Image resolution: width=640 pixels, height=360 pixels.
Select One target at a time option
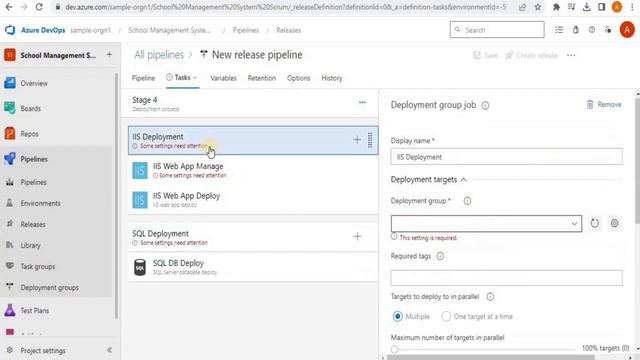click(446, 316)
